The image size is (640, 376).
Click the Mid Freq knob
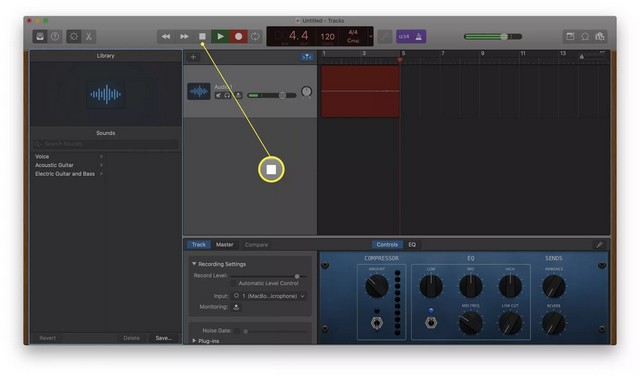coord(471,323)
